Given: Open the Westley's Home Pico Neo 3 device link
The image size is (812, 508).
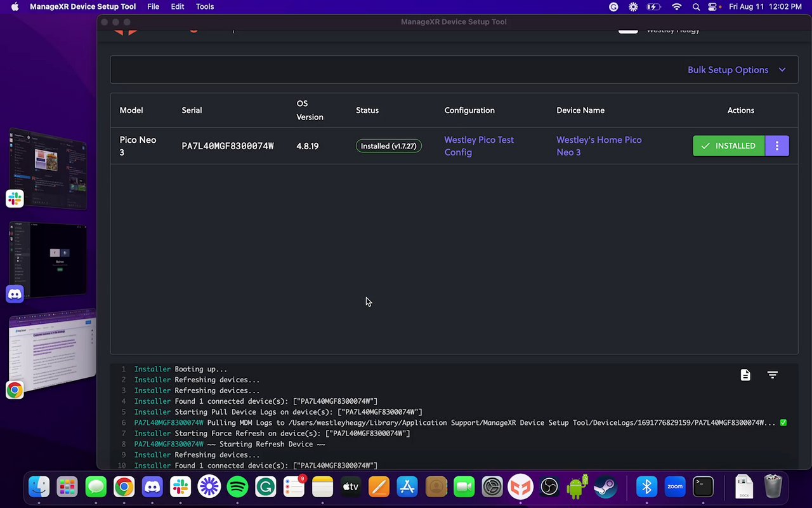Looking at the screenshot, I should click(x=599, y=146).
